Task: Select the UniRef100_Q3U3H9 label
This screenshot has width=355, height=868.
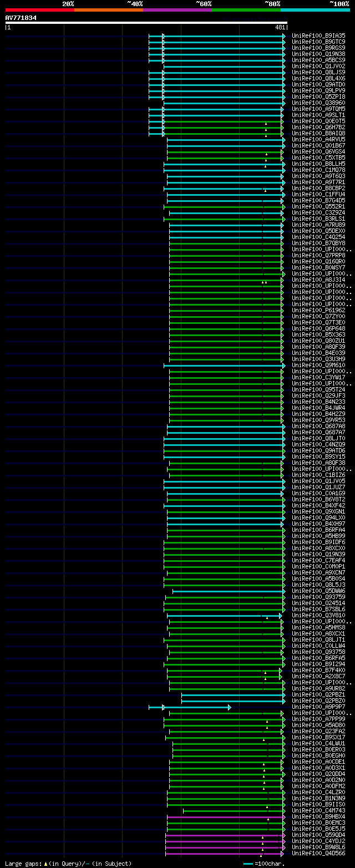Action: (318, 359)
